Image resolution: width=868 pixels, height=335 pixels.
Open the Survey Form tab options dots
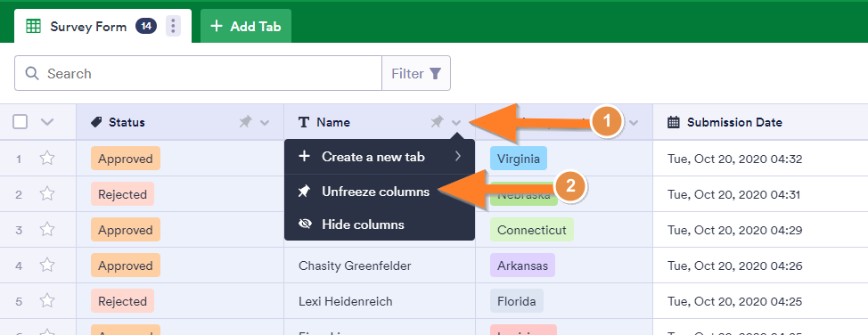pyautogui.click(x=173, y=26)
